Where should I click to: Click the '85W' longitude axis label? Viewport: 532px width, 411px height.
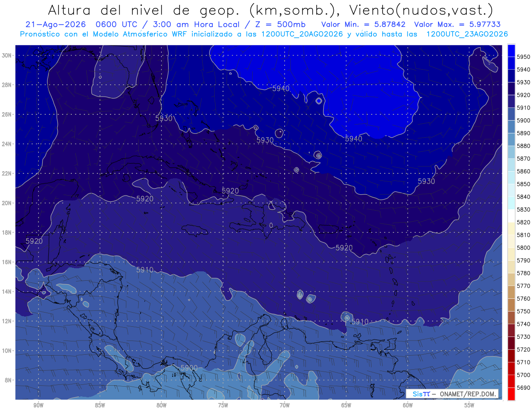100,406
